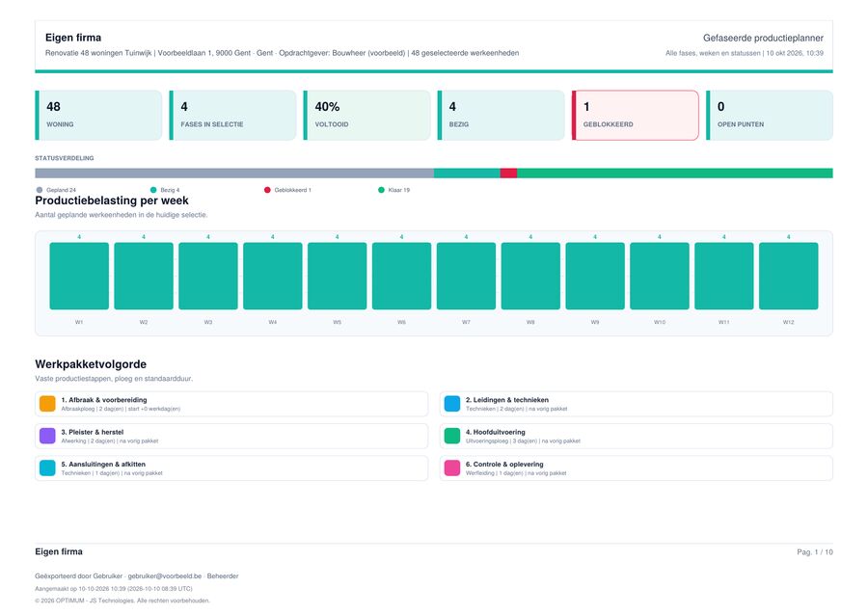This screenshot has height=614, width=868.
Task: Select the 48 Woning stat card
Action: 98,115
